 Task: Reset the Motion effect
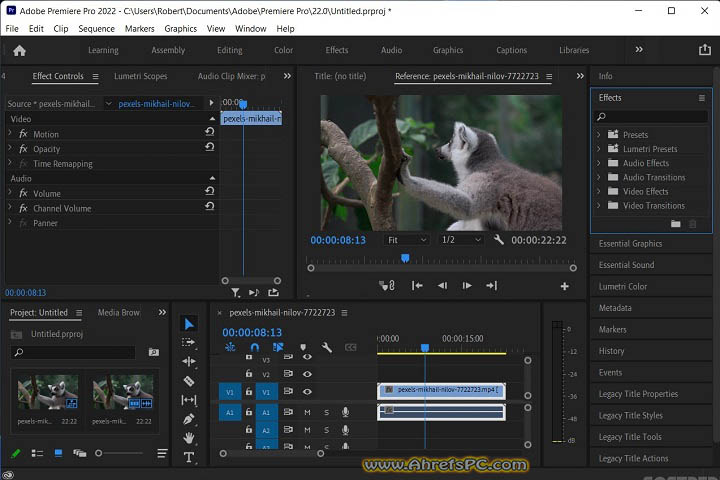pyautogui.click(x=210, y=132)
